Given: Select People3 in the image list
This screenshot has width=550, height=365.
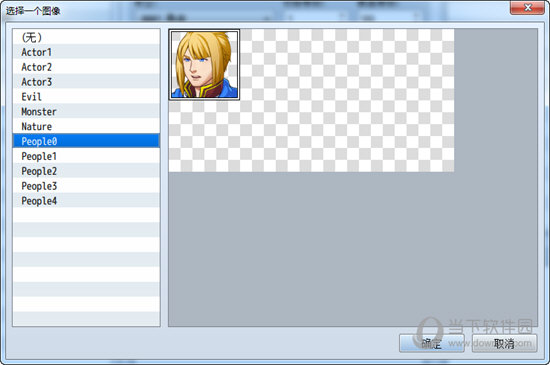Looking at the screenshot, I should pyautogui.click(x=86, y=186).
